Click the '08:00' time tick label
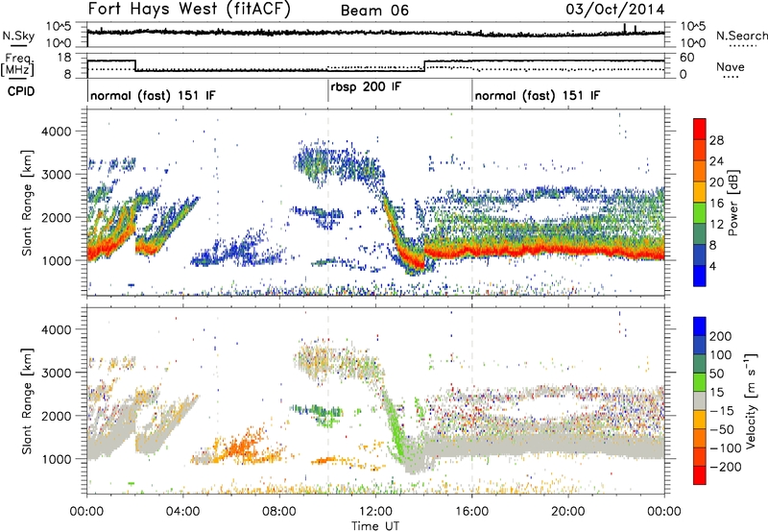The height and width of the screenshot is (532, 768). (279, 512)
